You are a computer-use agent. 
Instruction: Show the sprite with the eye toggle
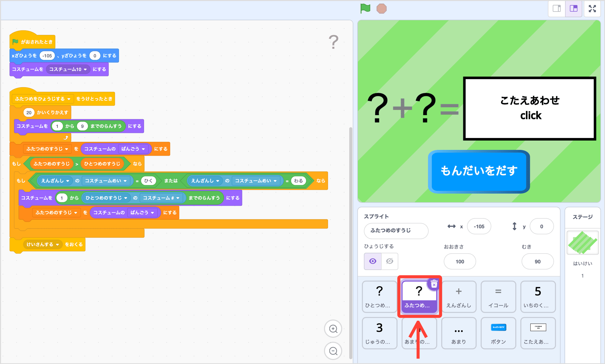coord(373,261)
